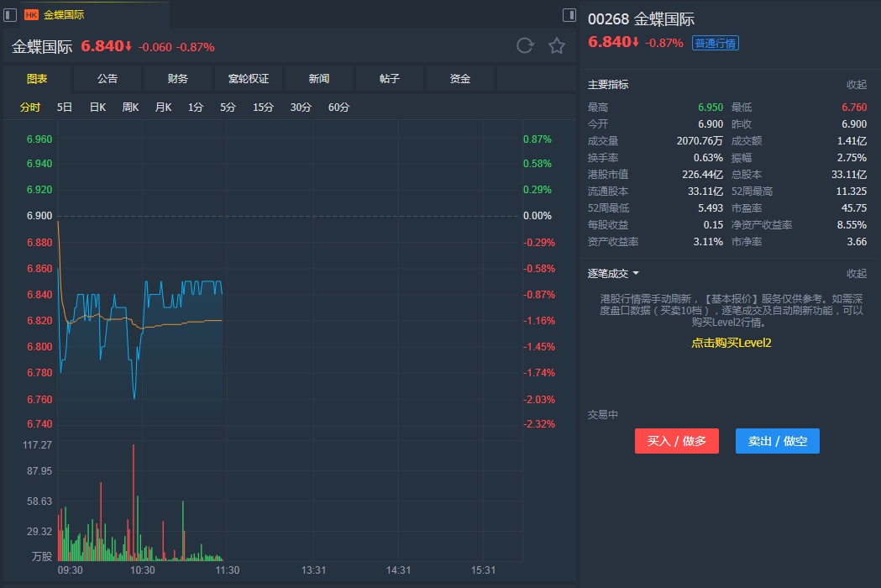The height and width of the screenshot is (588, 881).
Task: Open the 窝轮权证 tab
Action: point(249,79)
